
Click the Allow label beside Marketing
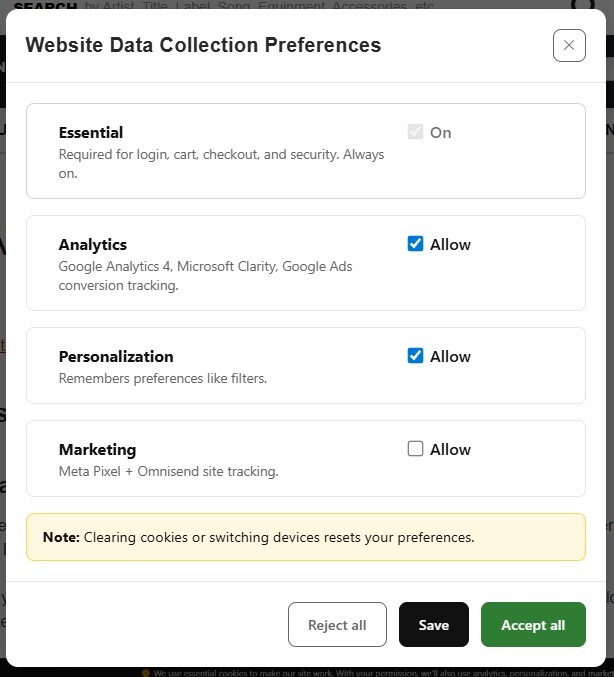click(x=450, y=449)
